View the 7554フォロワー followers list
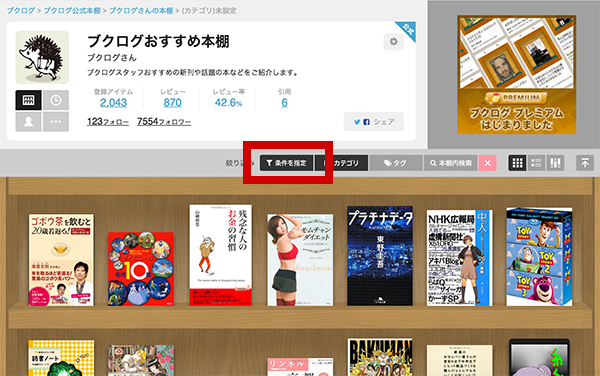This screenshot has height=376, width=600. click(164, 122)
